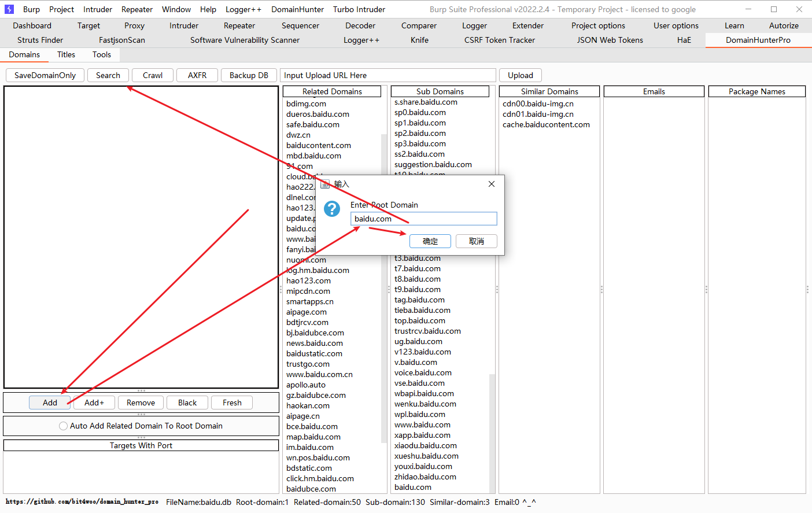Open the Struts Finder tab

40,40
